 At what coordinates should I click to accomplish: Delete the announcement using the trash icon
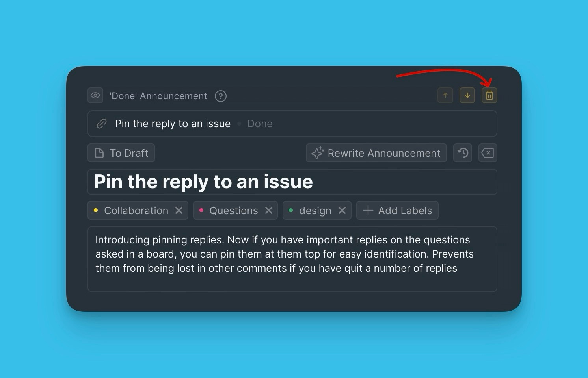point(489,95)
